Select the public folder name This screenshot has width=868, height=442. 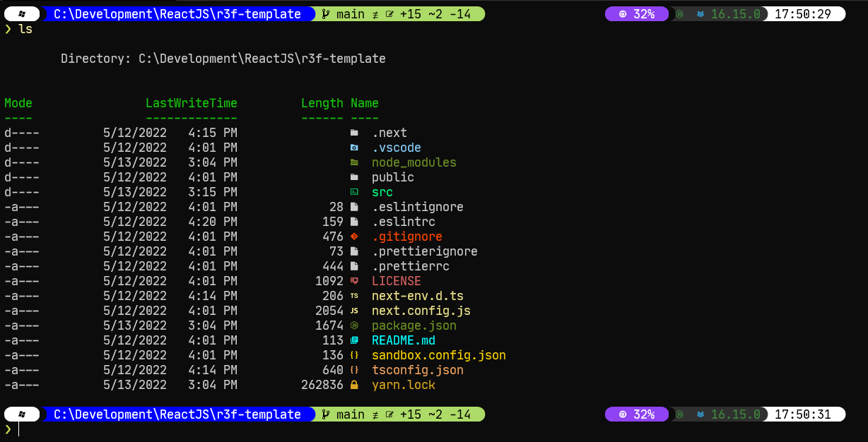392,177
